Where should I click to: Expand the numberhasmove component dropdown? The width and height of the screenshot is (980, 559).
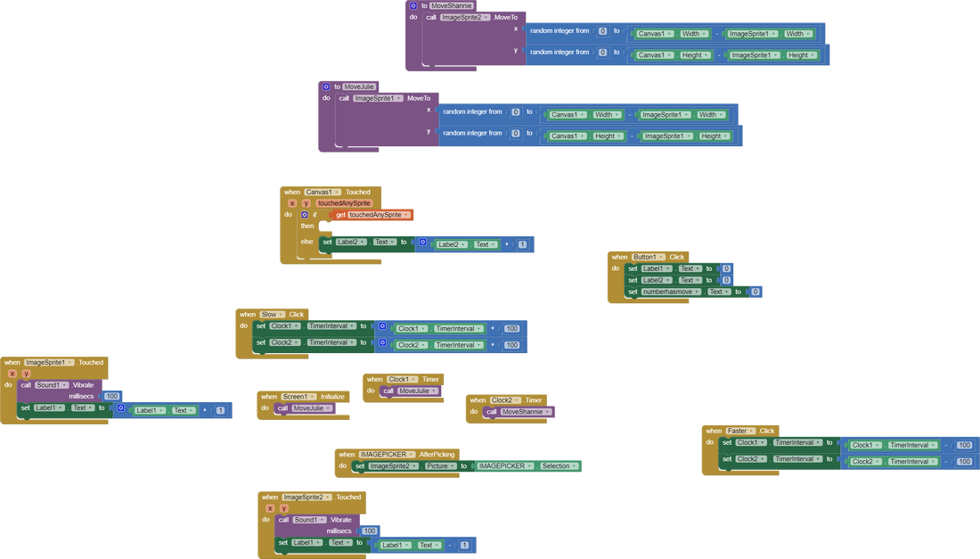click(699, 292)
